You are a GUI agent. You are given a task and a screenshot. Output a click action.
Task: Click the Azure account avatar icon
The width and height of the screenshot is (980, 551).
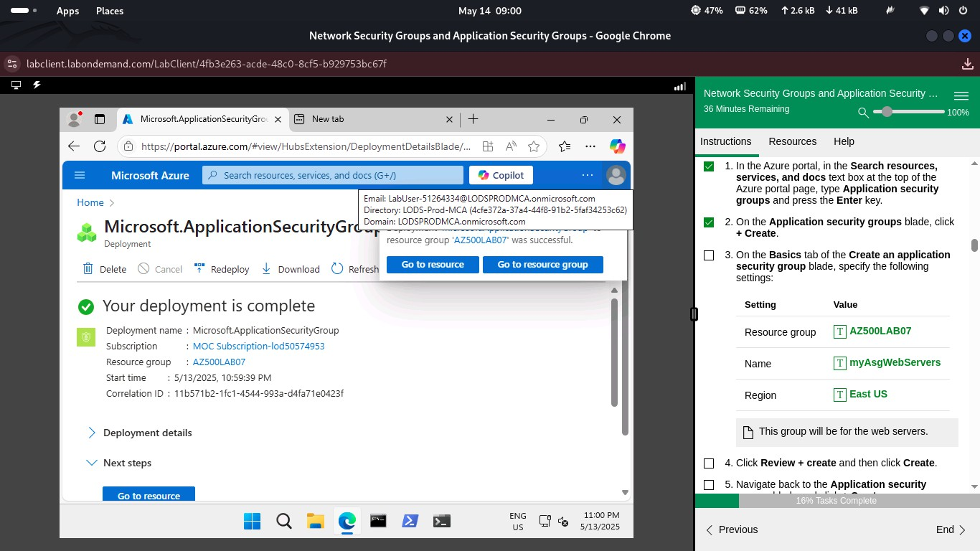click(616, 175)
